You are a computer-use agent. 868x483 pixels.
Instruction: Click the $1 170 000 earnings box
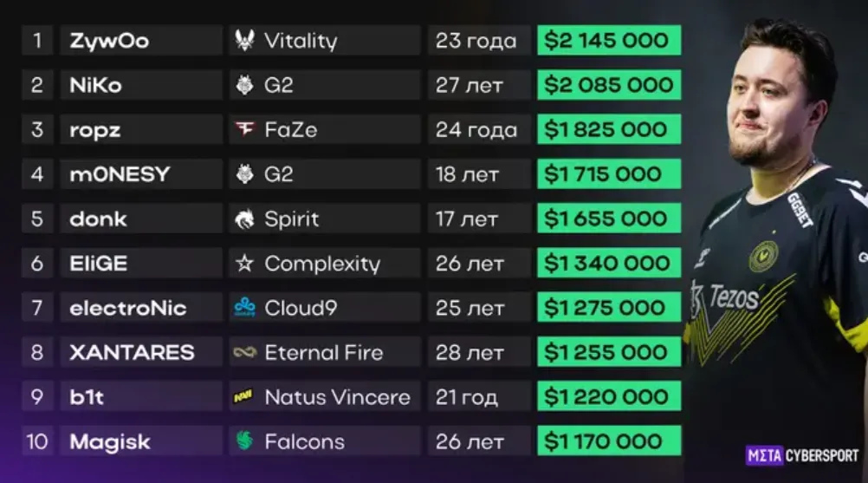pyautogui.click(x=609, y=441)
